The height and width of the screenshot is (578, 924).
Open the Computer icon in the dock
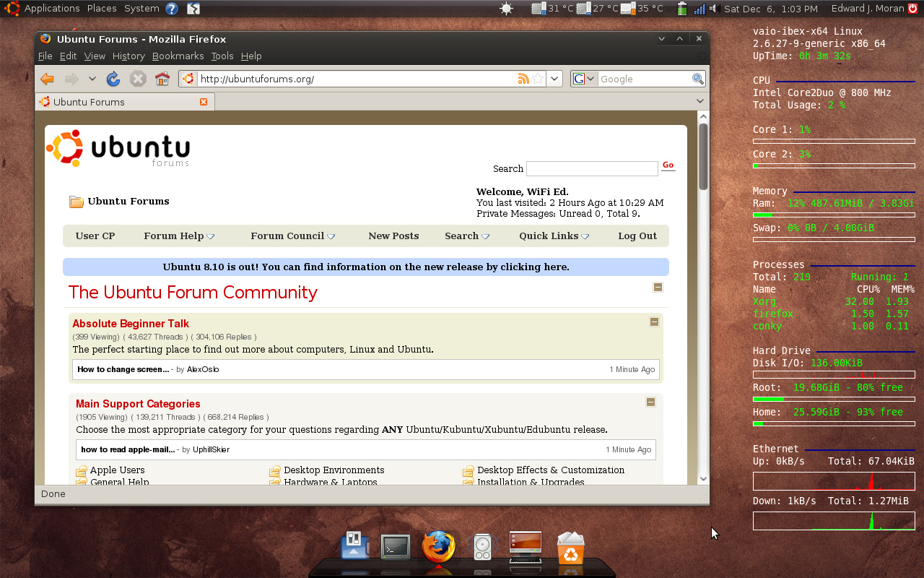[x=526, y=547]
